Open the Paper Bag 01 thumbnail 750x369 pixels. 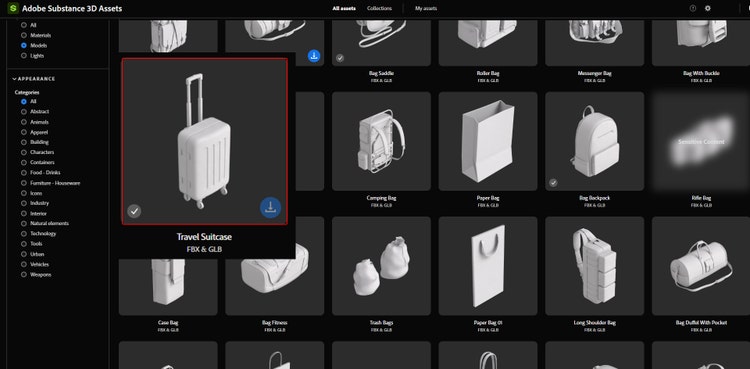[488, 266]
